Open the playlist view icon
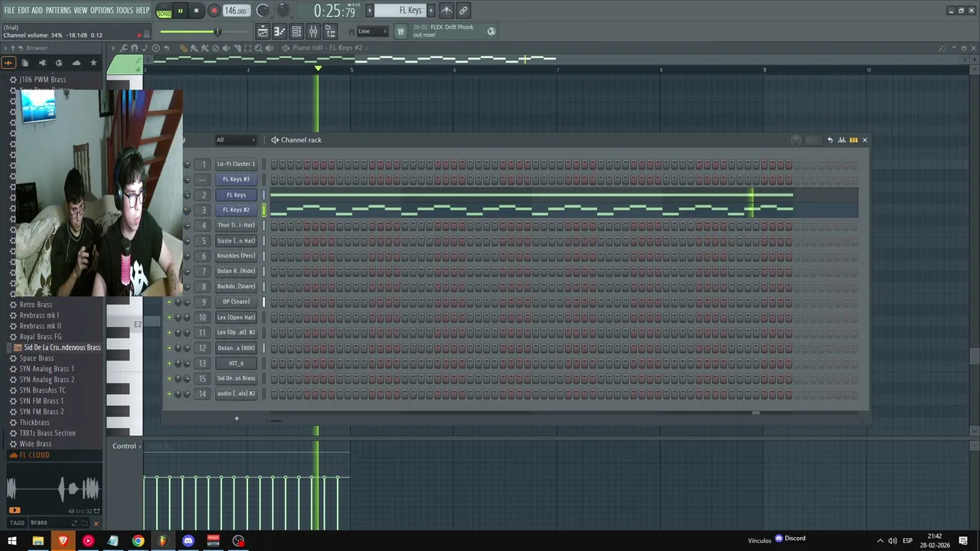This screenshot has height=551, width=980. (263, 31)
